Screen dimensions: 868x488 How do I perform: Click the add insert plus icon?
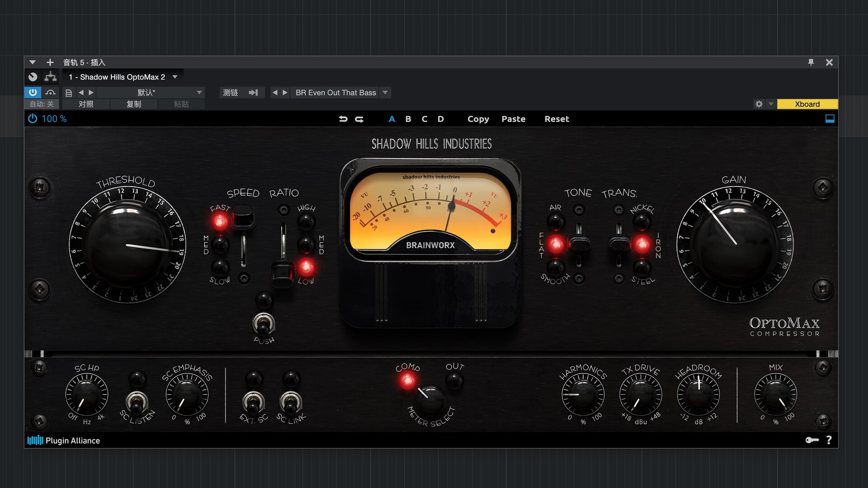(x=50, y=62)
